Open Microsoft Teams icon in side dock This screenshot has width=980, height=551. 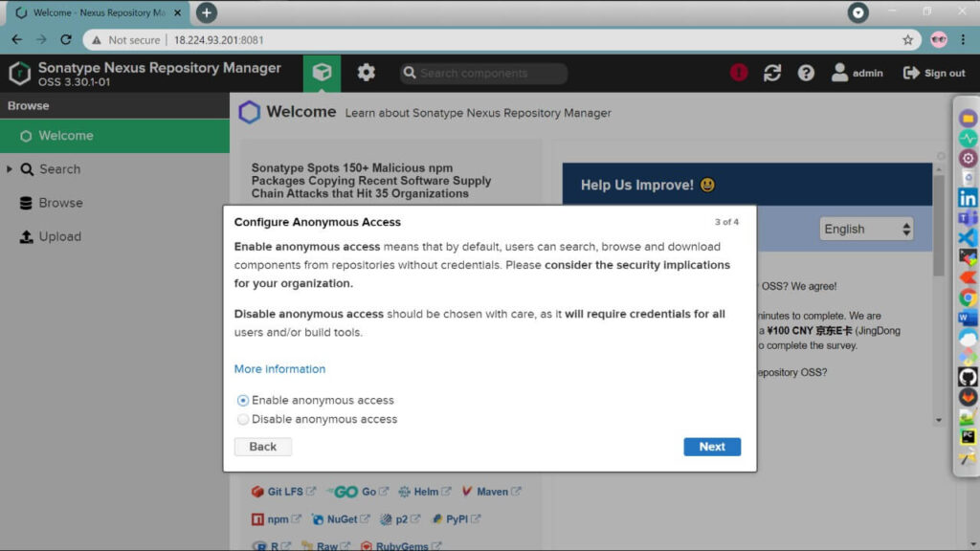click(x=968, y=219)
